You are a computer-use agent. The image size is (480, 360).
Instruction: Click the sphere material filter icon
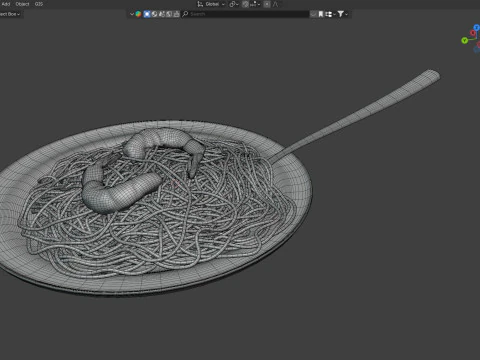pyautogui.click(x=154, y=14)
